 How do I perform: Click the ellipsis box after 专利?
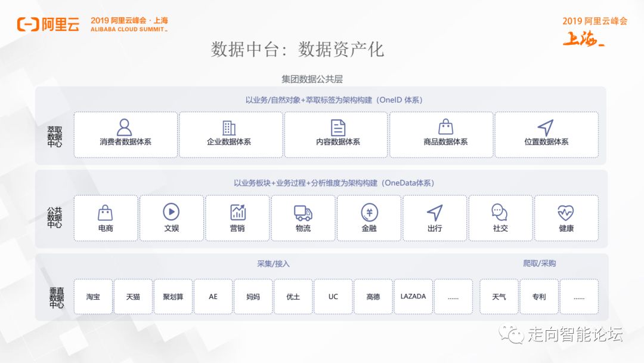579,297
